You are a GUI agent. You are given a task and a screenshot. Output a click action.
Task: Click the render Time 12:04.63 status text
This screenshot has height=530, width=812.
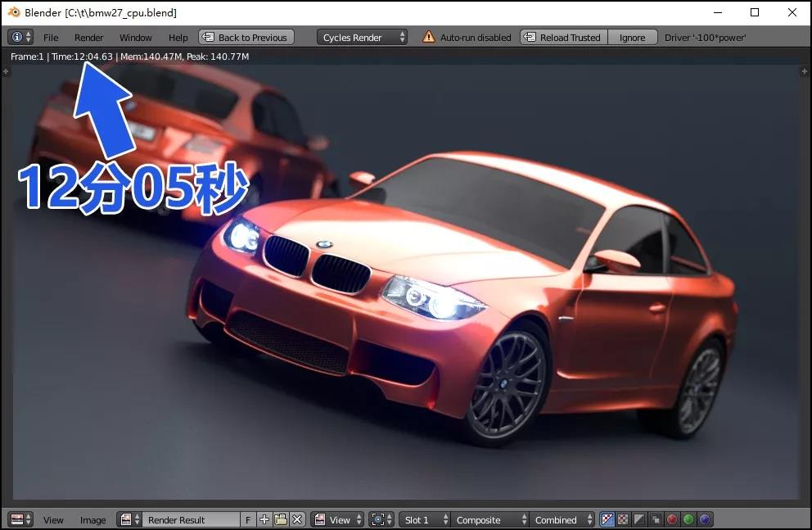pos(82,57)
